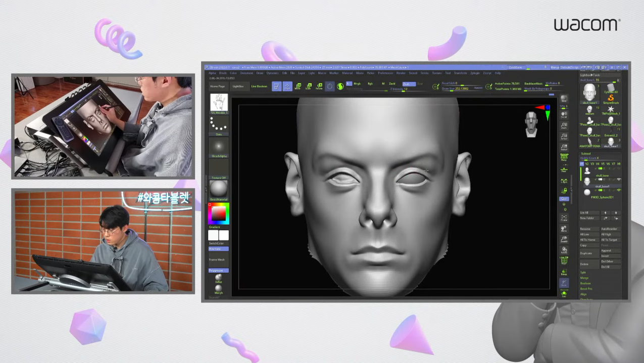Open the Preferences menu
The image size is (644, 363).
pyautogui.click(x=385, y=73)
